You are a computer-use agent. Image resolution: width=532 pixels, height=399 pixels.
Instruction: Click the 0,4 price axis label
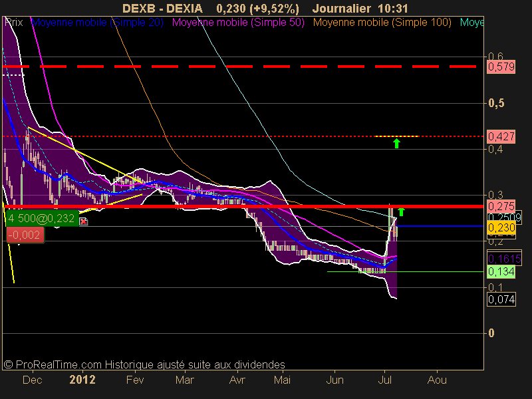(x=495, y=149)
